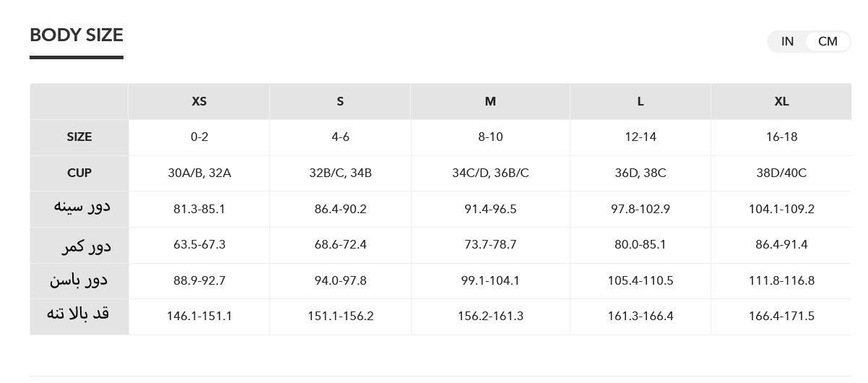The height and width of the screenshot is (383, 868).
Task: Select the CM unit toggle
Action: [x=828, y=42]
